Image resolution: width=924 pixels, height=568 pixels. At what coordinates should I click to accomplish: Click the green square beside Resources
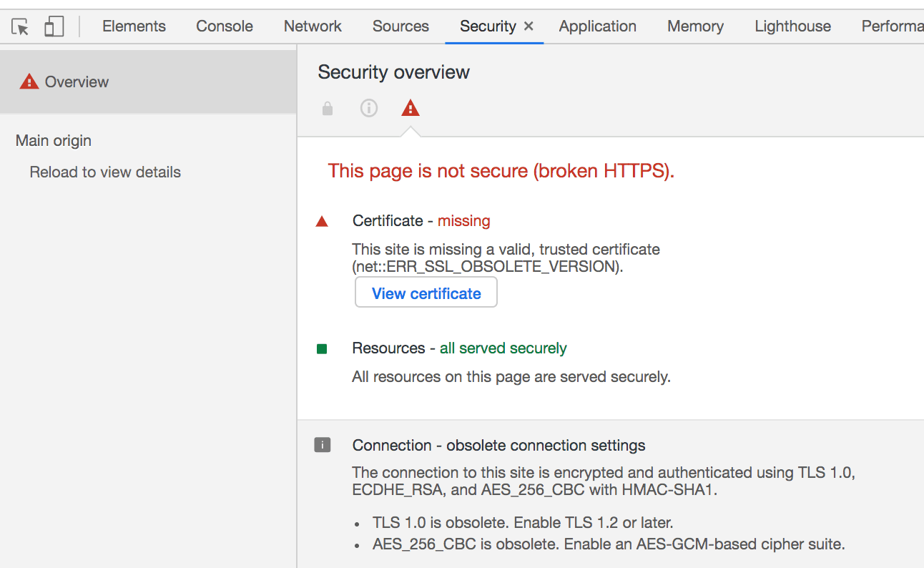(322, 349)
